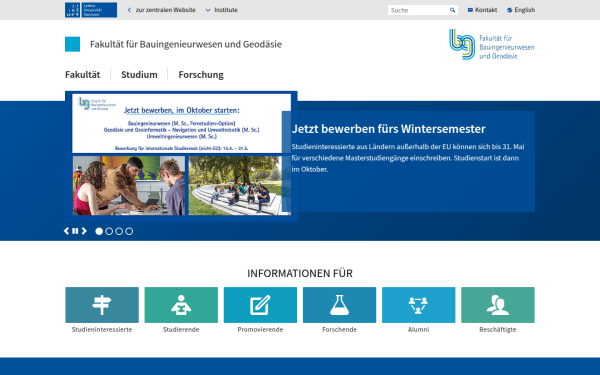Screen dimensions: 600x375
Task: Click the cyan square next to faculty title
Action: pos(72,44)
